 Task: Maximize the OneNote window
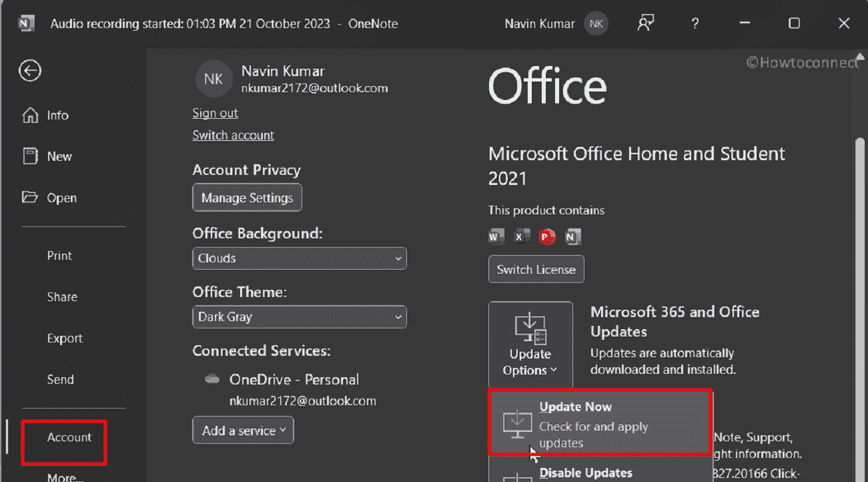coord(794,23)
